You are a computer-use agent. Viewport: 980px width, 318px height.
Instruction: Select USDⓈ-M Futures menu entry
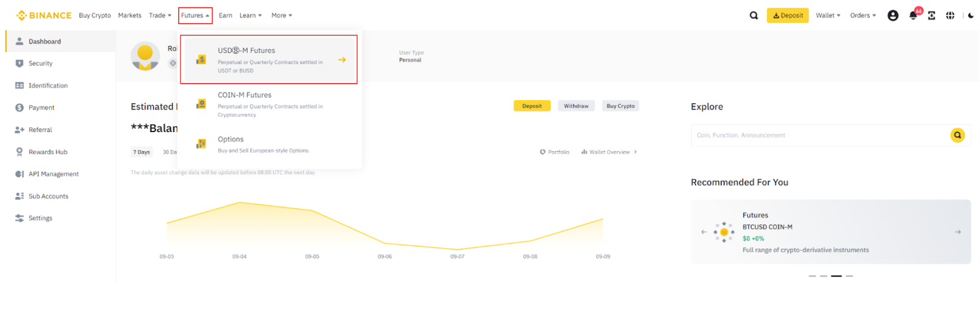(269, 59)
